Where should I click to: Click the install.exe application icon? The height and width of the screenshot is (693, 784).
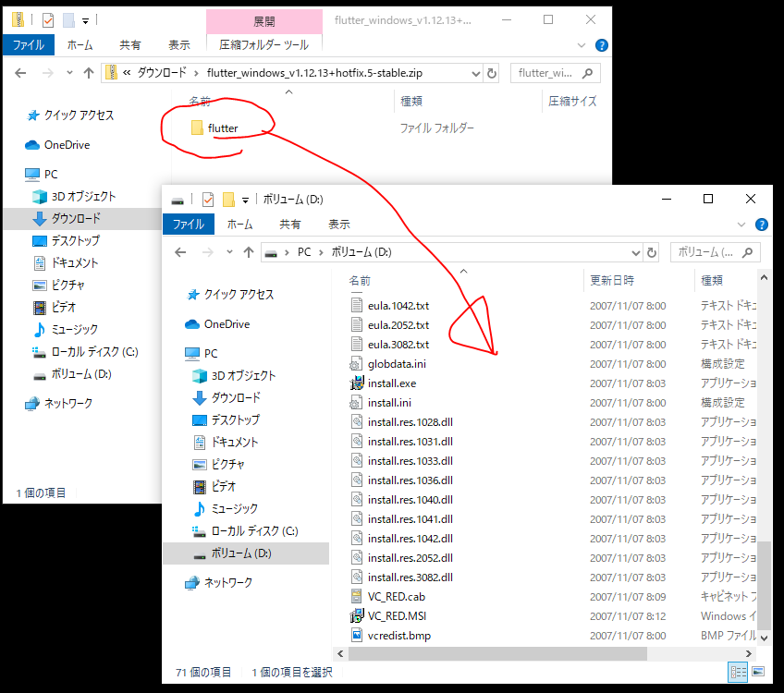357,383
